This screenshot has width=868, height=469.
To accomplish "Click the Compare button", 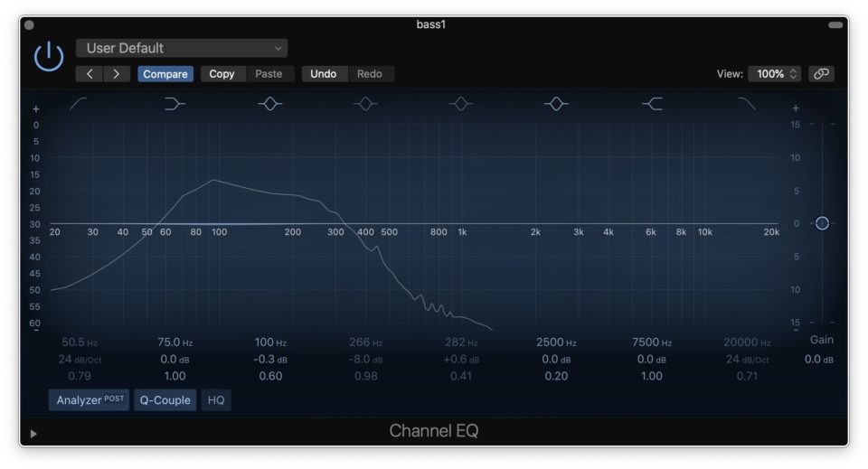I will (165, 74).
